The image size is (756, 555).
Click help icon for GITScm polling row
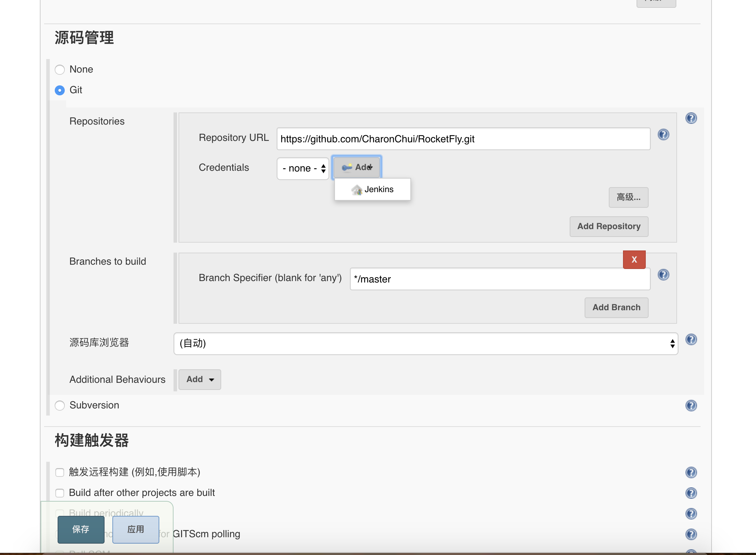coord(691,534)
